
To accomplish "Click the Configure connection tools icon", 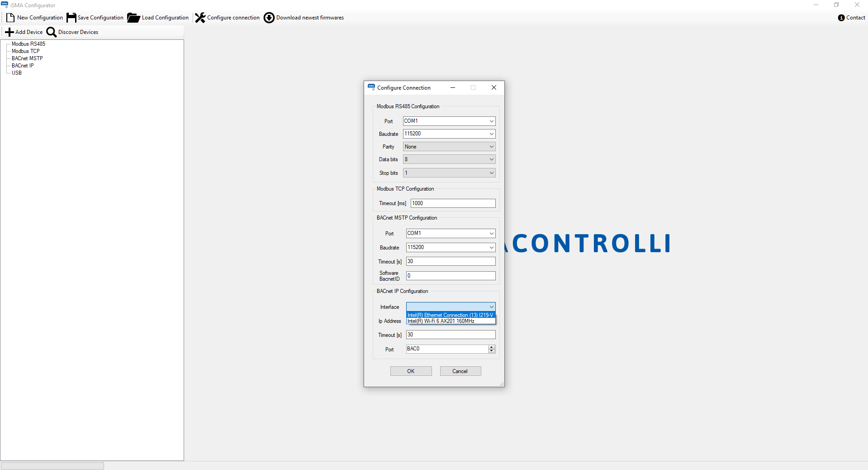I will pyautogui.click(x=200, y=18).
